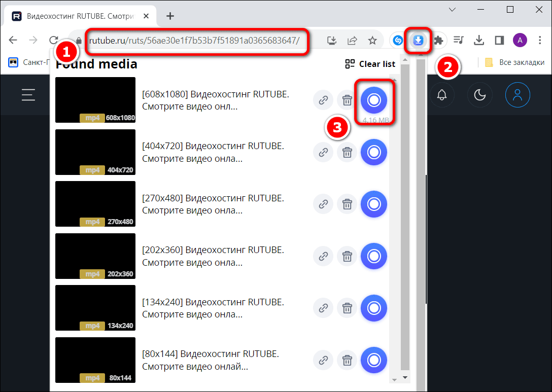Open the Shazam extension icon

click(398, 41)
